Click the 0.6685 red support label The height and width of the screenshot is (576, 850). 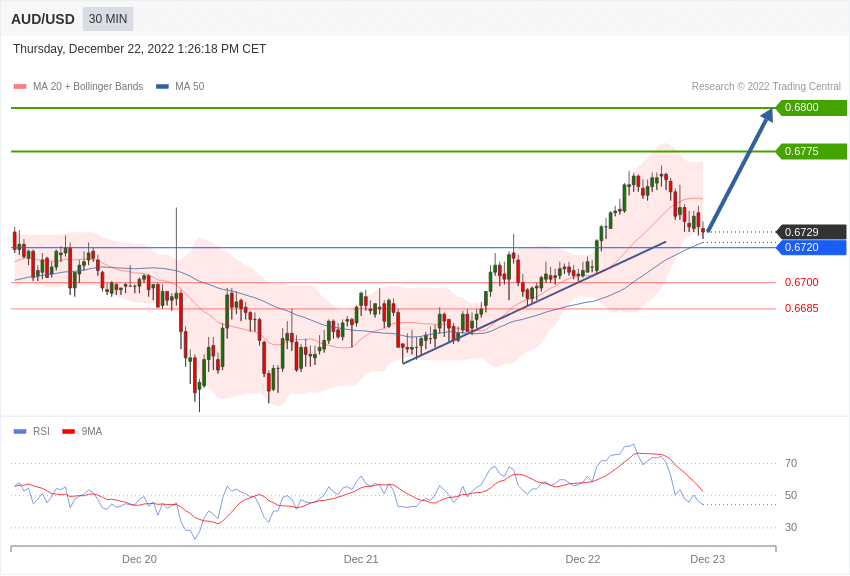pyautogui.click(x=802, y=308)
